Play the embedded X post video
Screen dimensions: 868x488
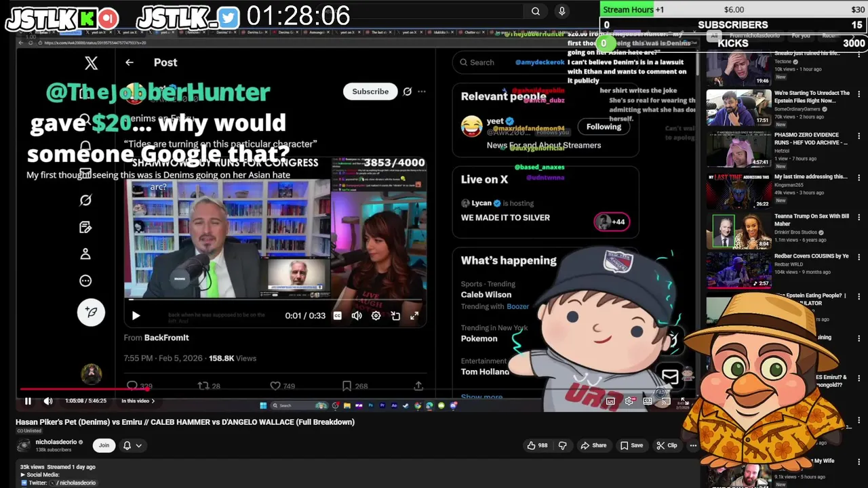[x=136, y=316]
